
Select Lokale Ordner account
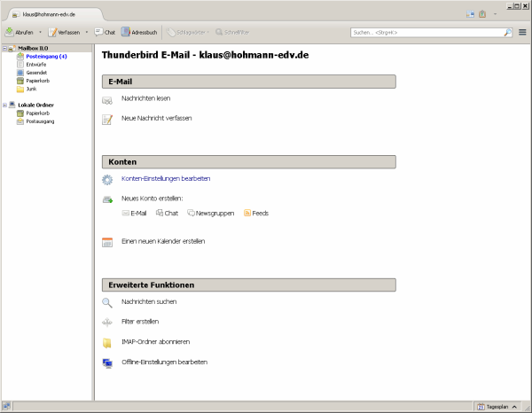pos(35,105)
